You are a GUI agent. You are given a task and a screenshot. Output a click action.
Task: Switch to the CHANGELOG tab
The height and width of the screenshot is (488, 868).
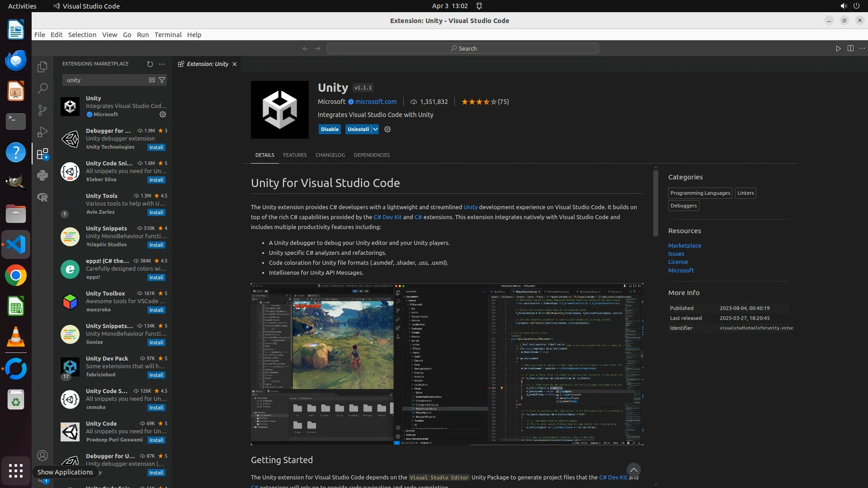330,155
